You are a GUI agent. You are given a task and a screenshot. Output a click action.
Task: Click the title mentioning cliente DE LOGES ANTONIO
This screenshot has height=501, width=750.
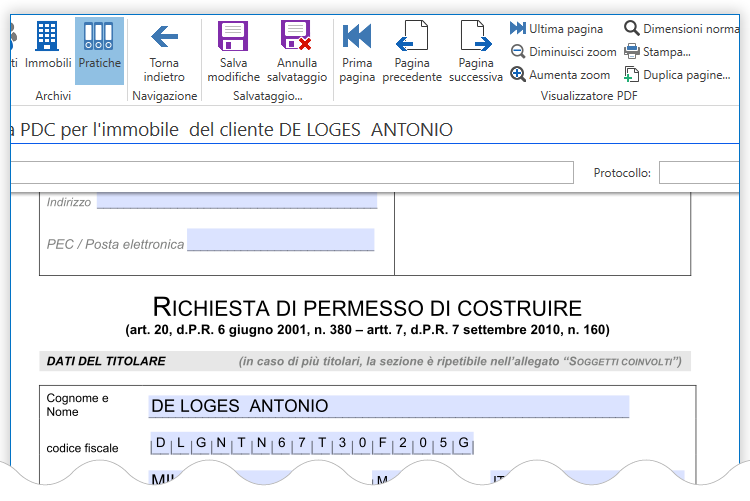[x=232, y=130]
